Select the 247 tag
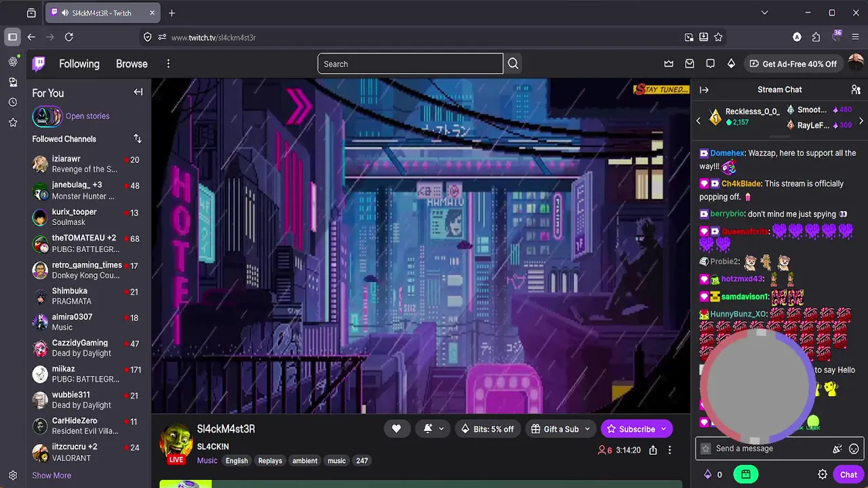 (x=362, y=461)
